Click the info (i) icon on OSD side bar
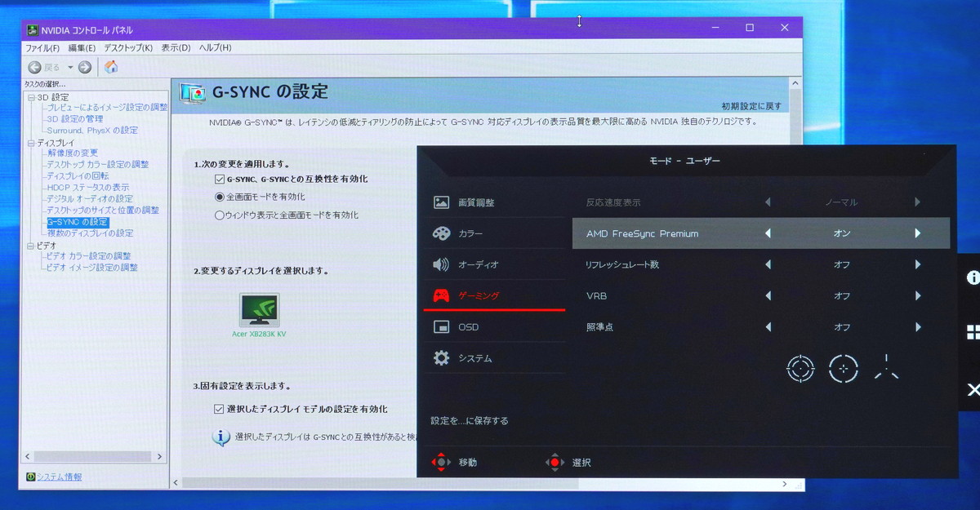This screenshot has height=510, width=980. coord(973,277)
